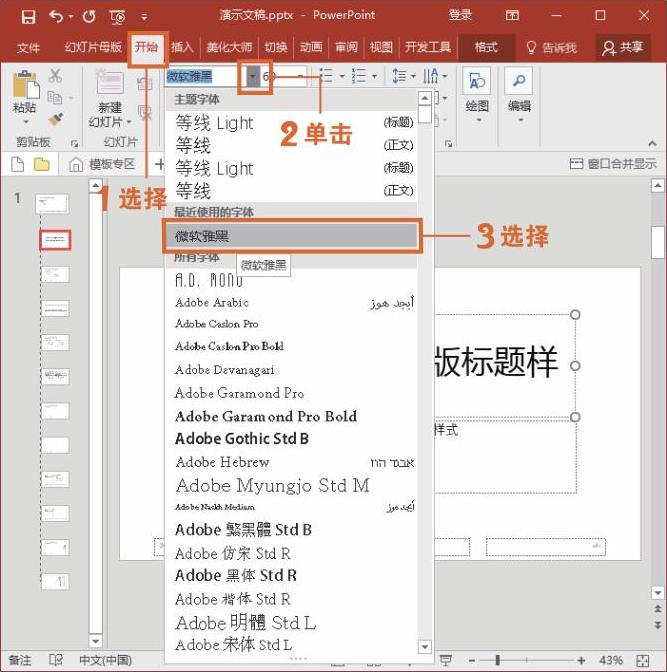Open clipboard pane launcher
Image resolution: width=667 pixels, height=672 pixels.
(x=75, y=143)
